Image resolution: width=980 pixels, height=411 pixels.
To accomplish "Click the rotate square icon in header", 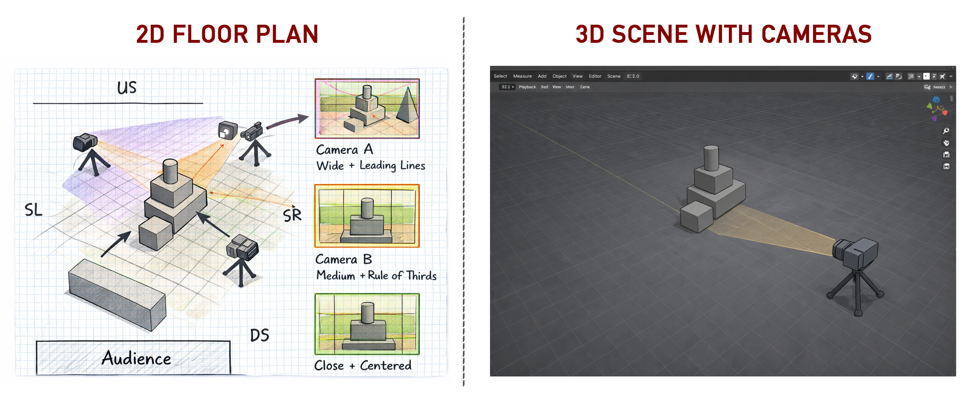I will point(899,76).
